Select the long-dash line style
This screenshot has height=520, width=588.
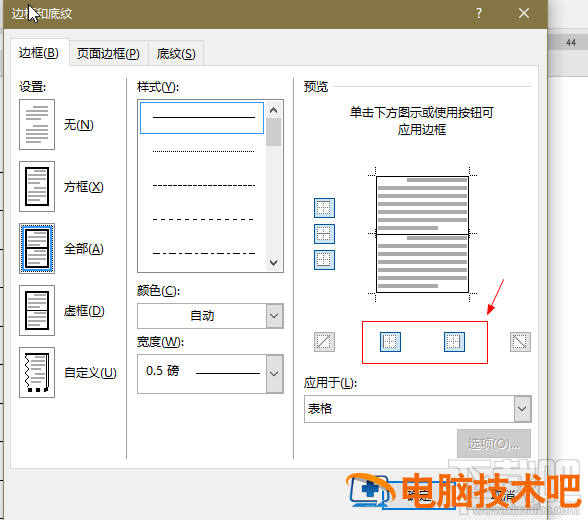coord(203,219)
